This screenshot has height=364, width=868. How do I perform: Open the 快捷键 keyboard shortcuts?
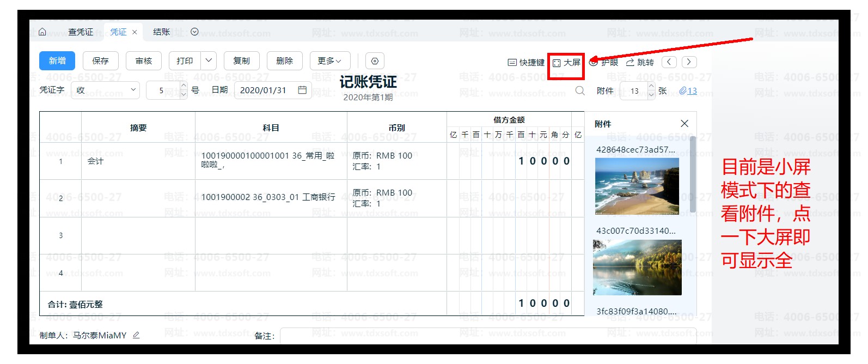click(x=526, y=63)
